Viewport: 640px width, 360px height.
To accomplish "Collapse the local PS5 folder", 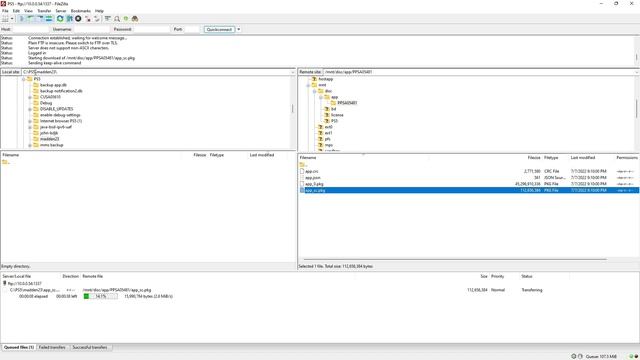I will click(24, 79).
